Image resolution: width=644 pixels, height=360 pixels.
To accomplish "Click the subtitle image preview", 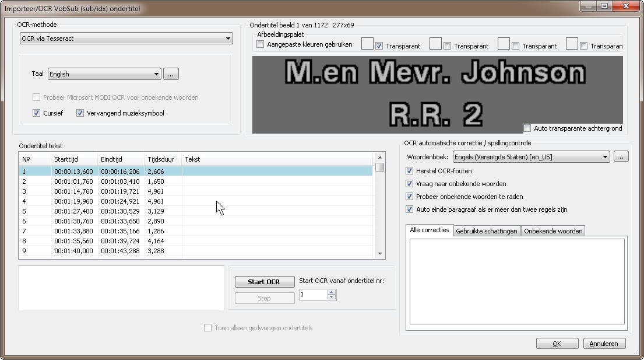I will (438, 95).
